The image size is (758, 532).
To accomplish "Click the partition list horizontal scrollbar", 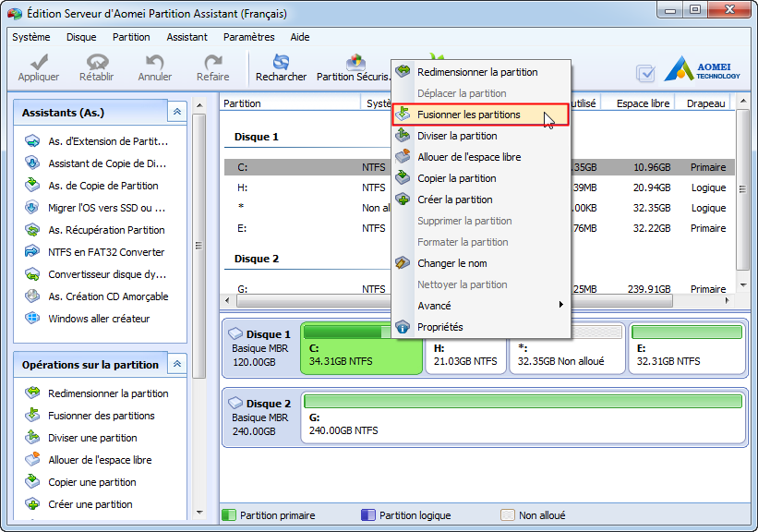I will pos(454,300).
